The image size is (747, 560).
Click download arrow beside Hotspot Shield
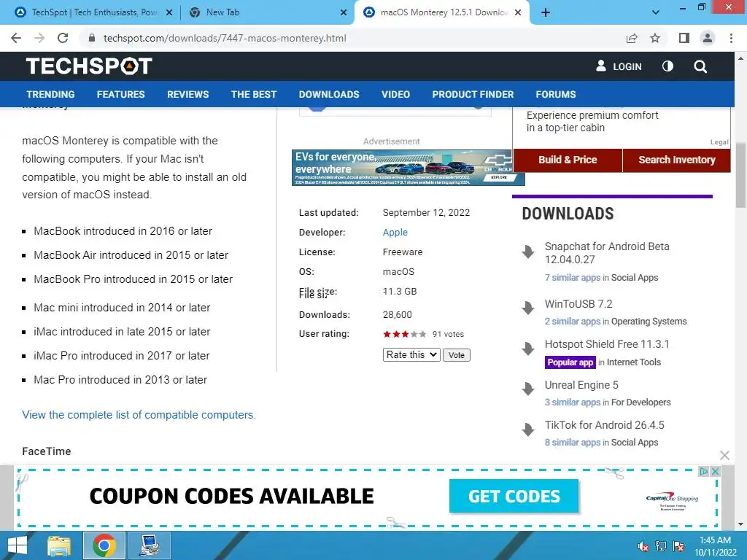[528, 349]
